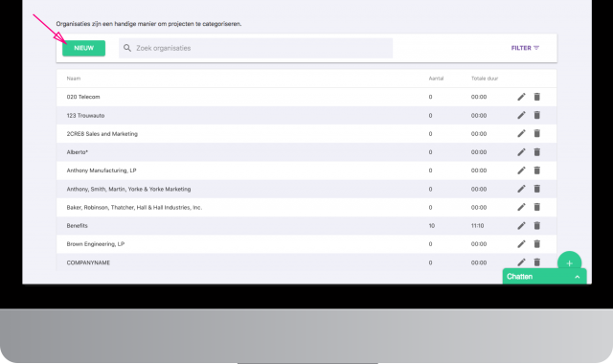Select the Benefits name
Image resolution: width=613 pixels, height=364 pixels.
point(77,226)
